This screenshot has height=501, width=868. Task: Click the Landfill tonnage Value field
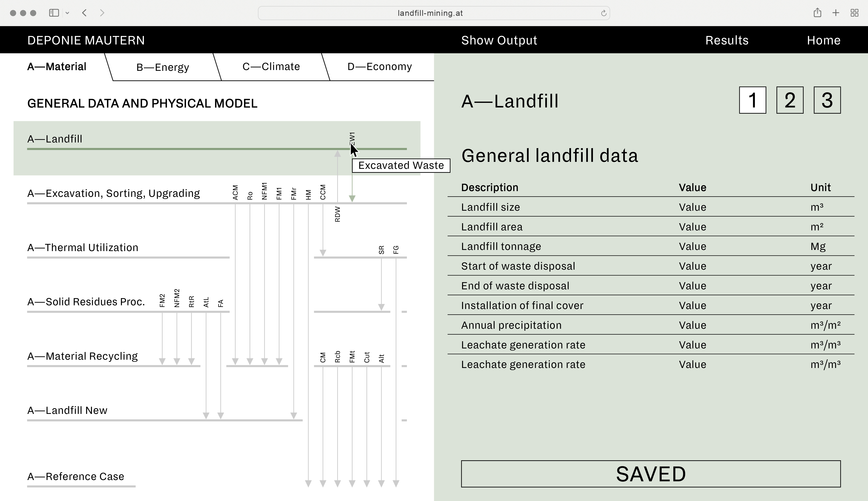click(692, 246)
